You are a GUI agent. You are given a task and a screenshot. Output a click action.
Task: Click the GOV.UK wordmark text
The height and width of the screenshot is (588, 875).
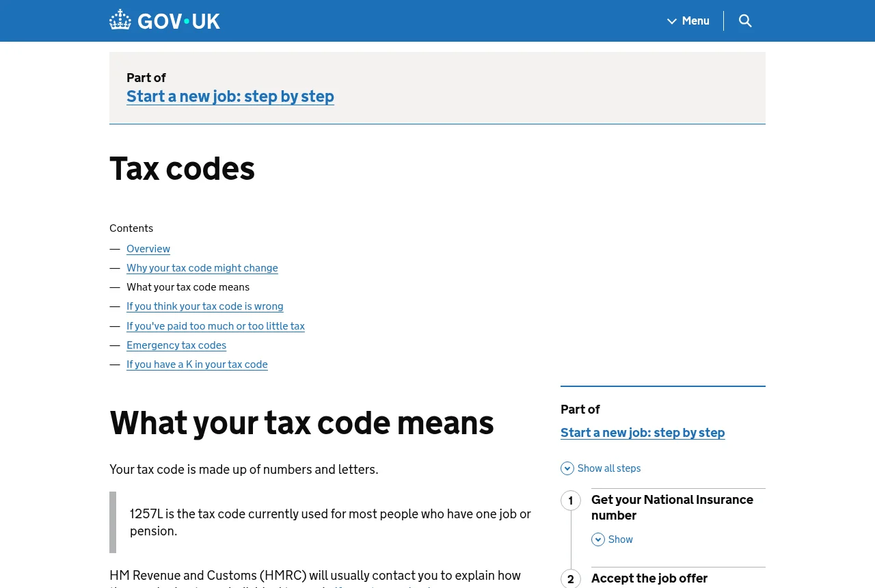point(178,21)
